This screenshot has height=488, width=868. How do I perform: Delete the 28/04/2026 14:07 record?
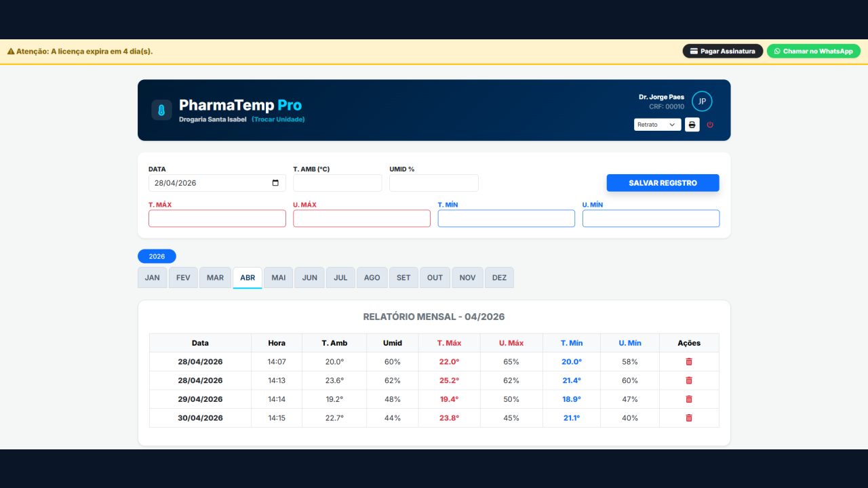coord(689,362)
